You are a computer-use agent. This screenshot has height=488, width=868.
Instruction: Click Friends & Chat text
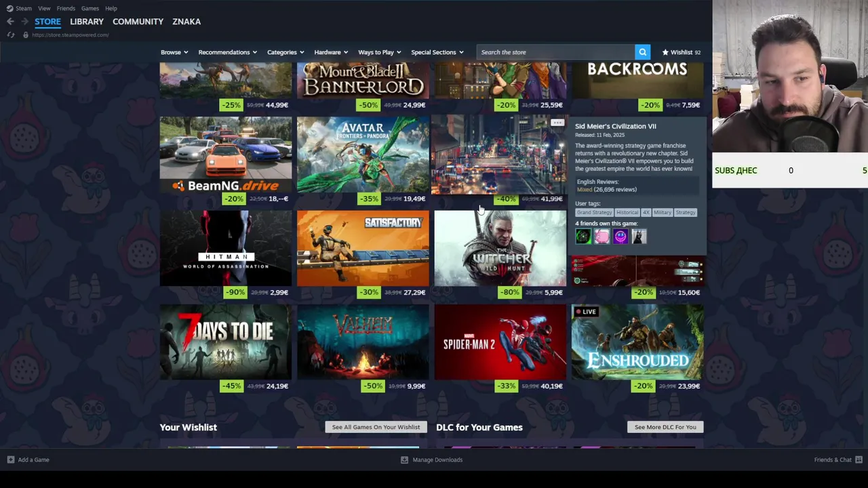pos(833,460)
